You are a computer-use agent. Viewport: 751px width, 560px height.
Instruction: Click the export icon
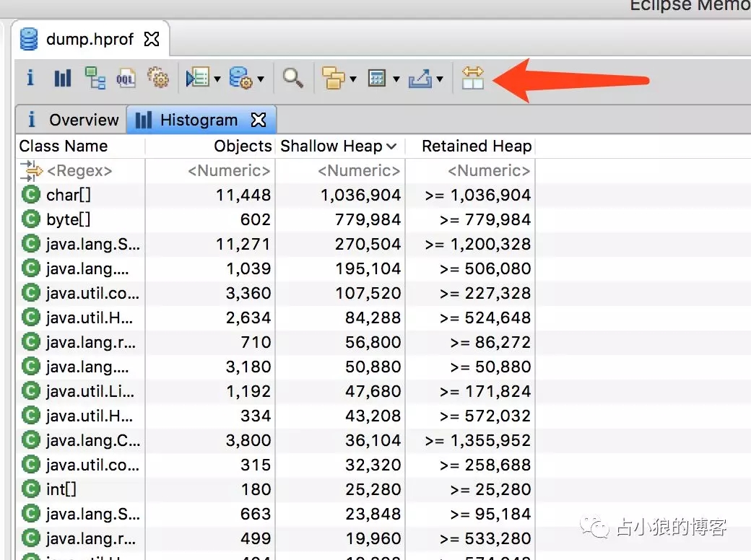coord(420,79)
